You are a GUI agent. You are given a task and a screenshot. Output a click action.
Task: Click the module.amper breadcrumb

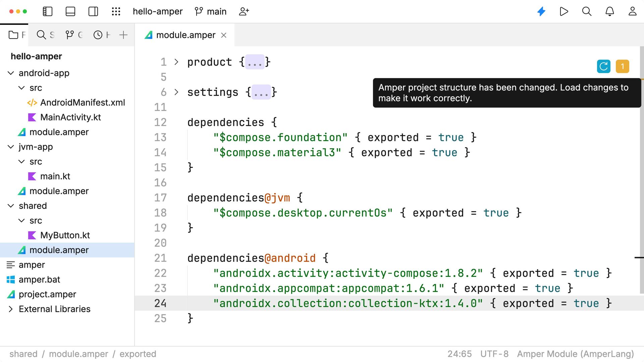click(x=78, y=354)
